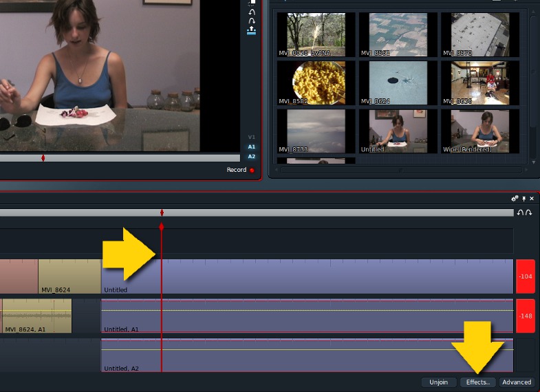Click the viewer export/upload icon
Image resolution: width=540 pixels, height=392 pixels.
[251, 30]
